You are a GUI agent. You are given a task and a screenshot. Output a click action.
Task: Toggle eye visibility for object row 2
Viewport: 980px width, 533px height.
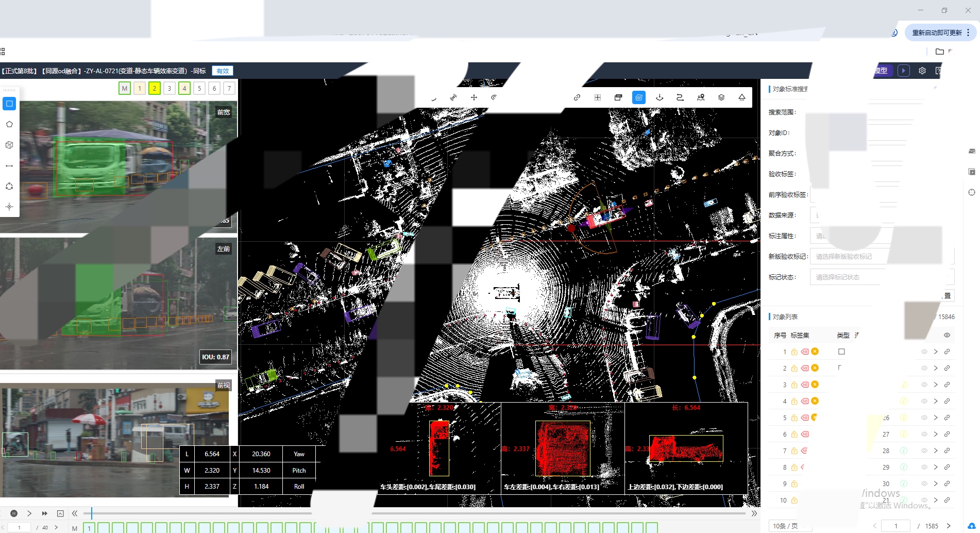click(x=924, y=368)
